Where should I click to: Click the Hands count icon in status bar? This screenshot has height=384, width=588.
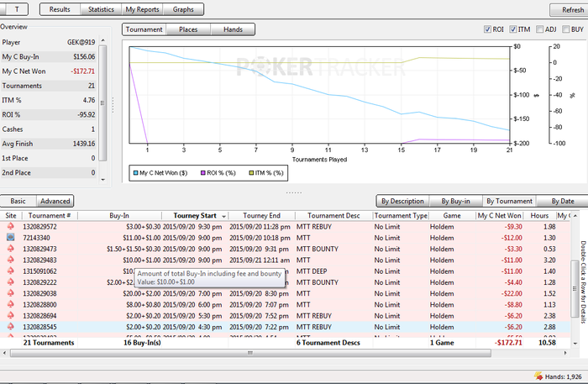538,376
